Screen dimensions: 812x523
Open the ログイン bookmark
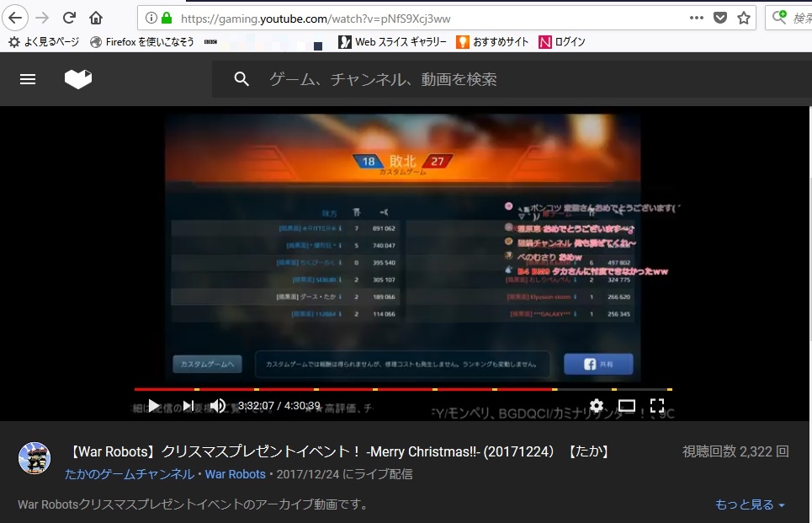pos(562,42)
